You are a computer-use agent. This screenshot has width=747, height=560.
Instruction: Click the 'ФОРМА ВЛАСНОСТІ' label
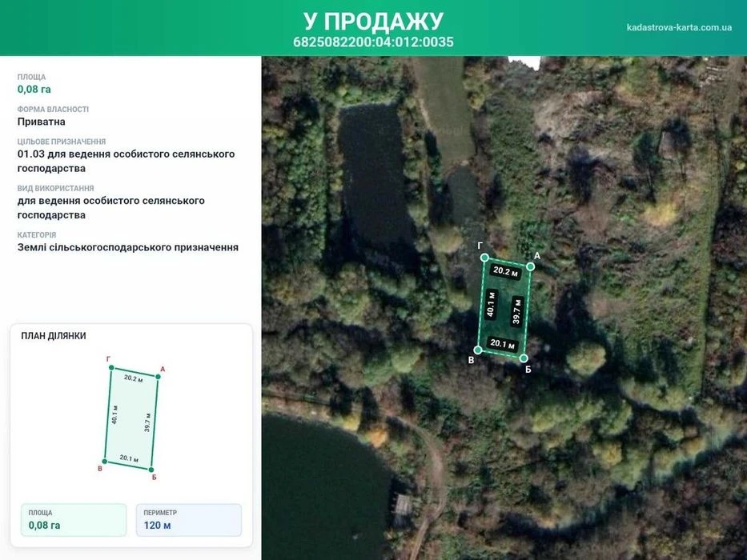coord(53,109)
